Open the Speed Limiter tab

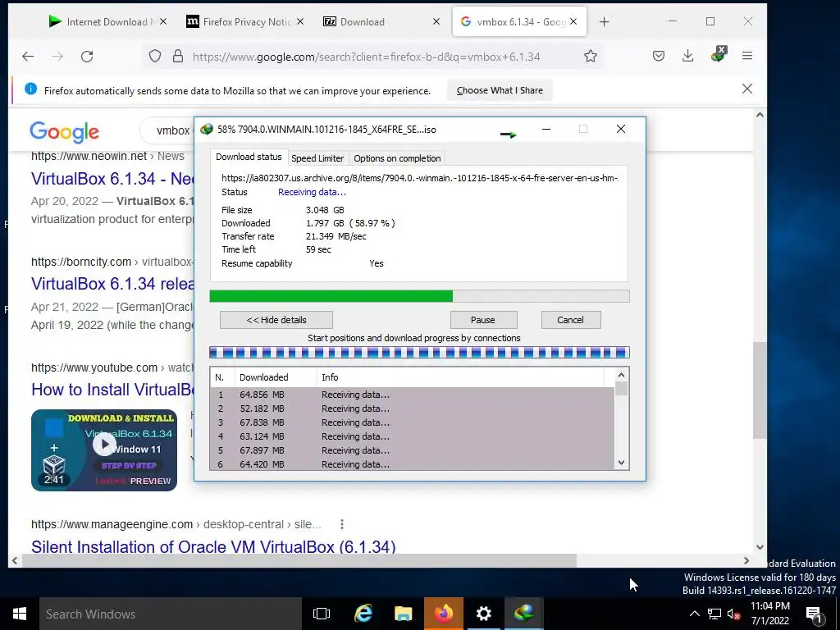[317, 158]
